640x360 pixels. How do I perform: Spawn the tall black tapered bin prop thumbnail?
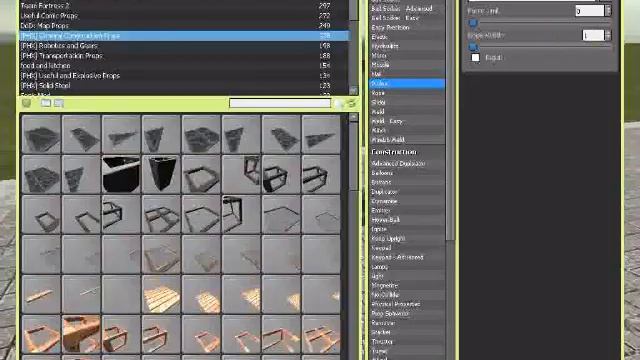pos(161,174)
